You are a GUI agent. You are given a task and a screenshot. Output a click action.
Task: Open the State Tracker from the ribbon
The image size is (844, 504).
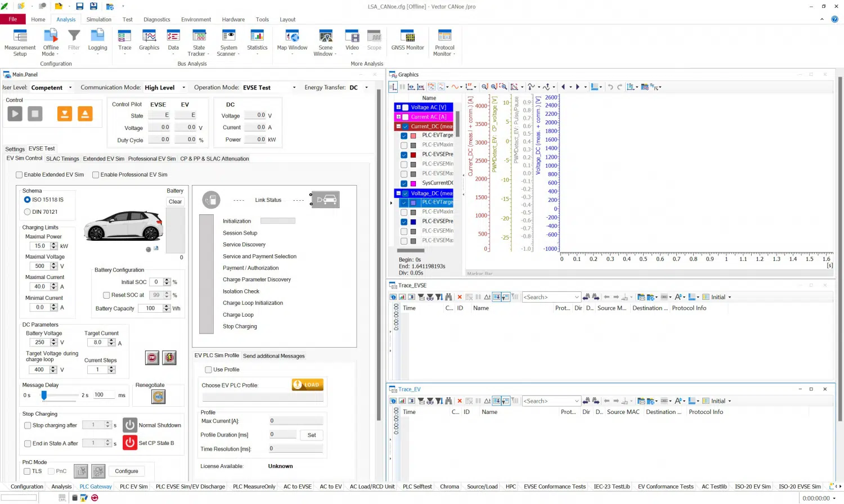[x=198, y=39]
